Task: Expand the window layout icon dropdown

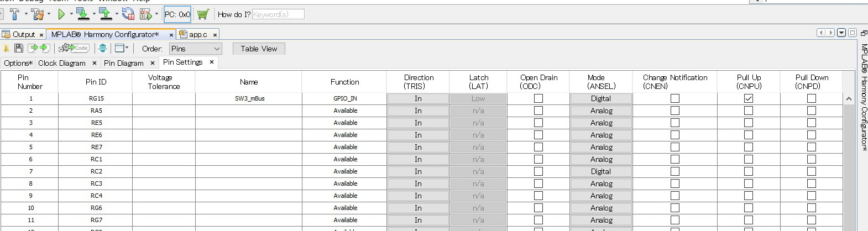Action: (122, 49)
